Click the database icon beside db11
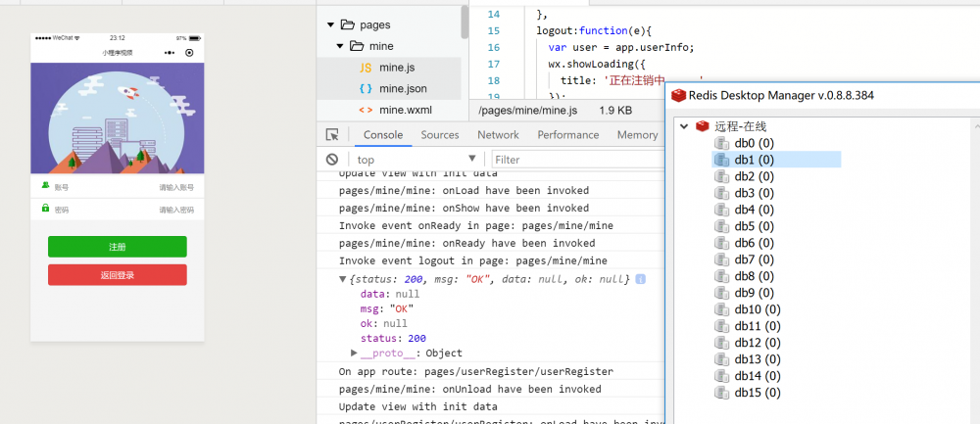Screen dimensions: 980x424 [722, 326]
